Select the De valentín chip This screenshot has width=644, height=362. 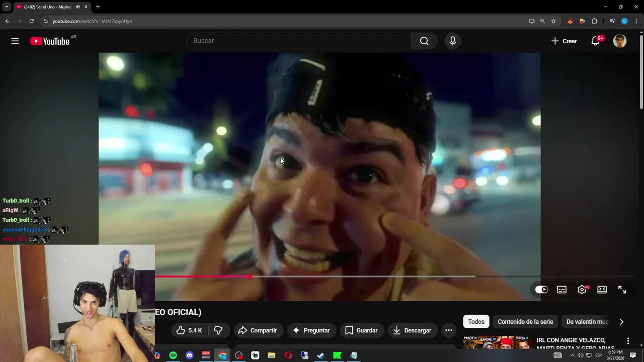point(587,322)
